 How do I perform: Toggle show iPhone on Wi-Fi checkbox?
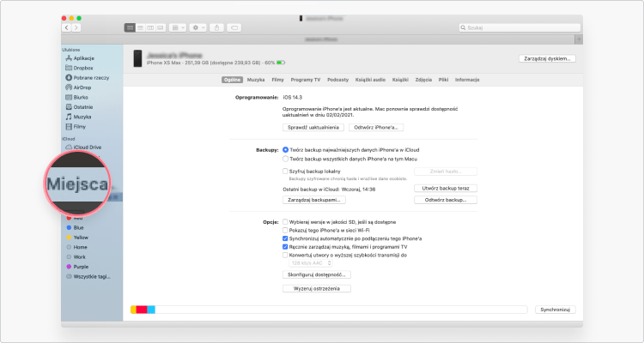click(x=285, y=231)
